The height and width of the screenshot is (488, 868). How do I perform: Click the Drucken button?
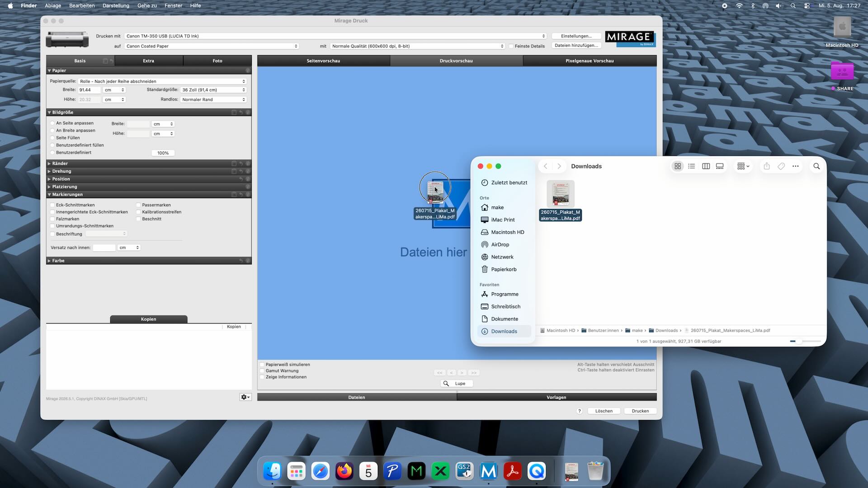point(640,411)
